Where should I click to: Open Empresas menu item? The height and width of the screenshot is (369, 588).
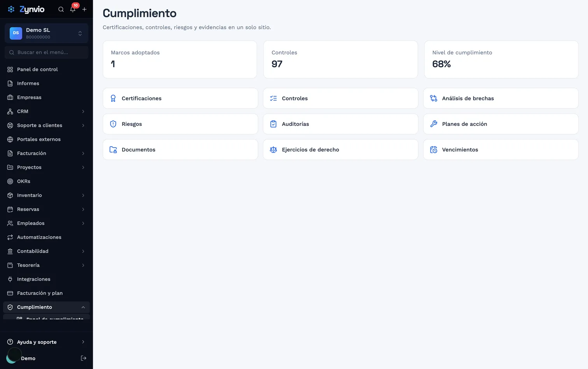[47, 97]
